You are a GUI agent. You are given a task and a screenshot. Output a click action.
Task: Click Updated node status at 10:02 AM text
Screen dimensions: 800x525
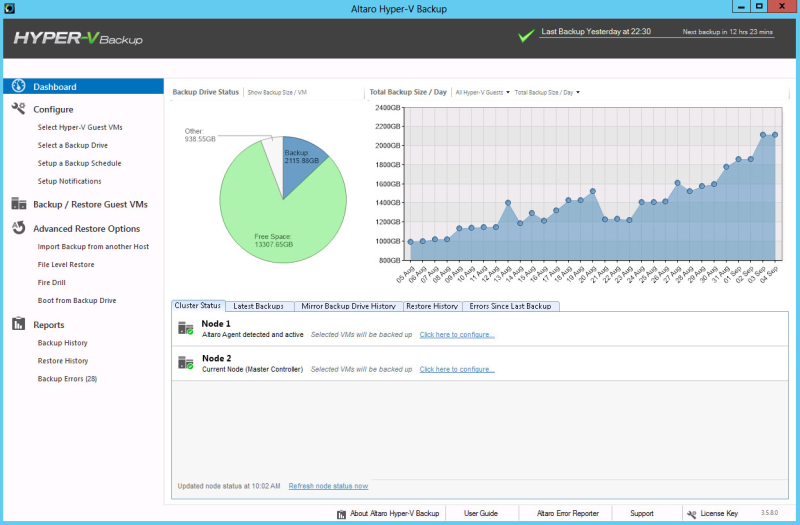coord(229,486)
